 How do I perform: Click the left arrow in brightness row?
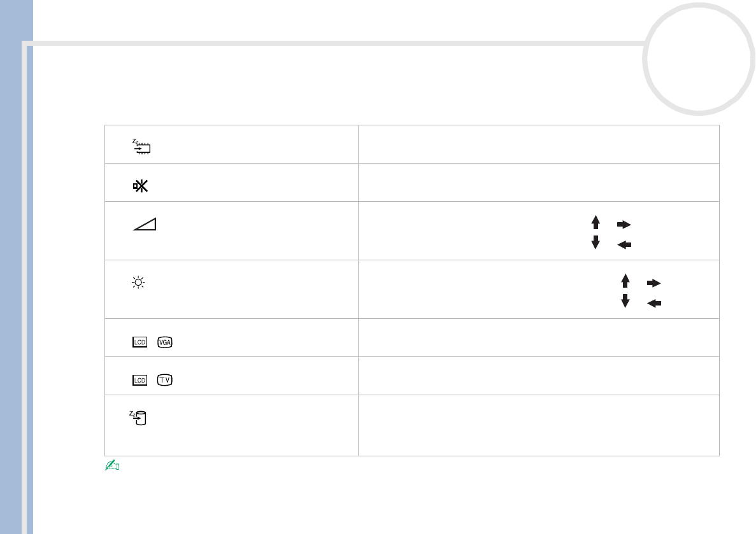point(653,304)
